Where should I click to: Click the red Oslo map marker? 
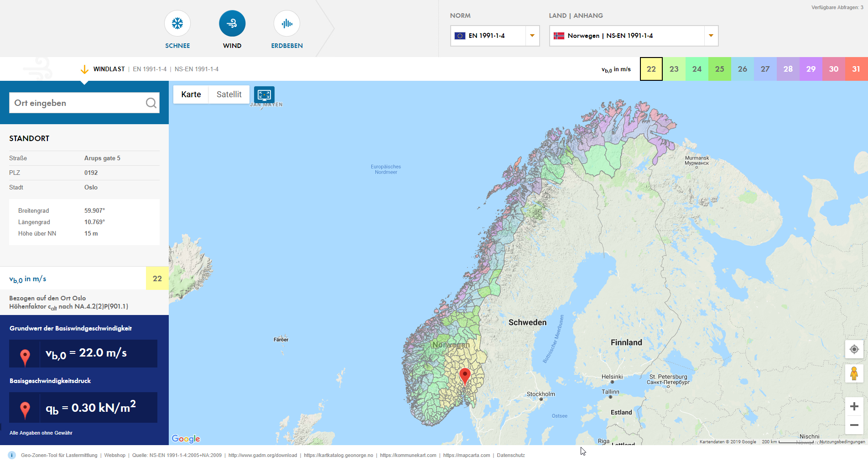[465, 376]
